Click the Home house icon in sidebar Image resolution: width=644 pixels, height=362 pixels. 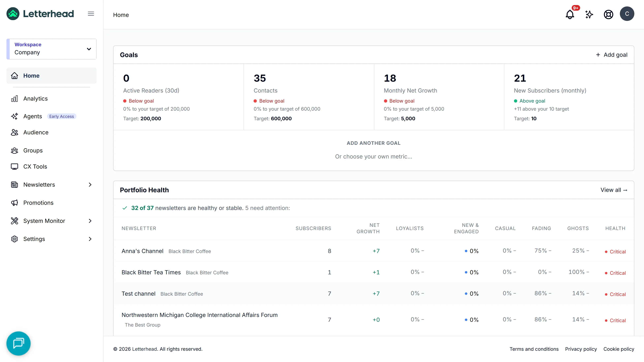[x=14, y=75]
